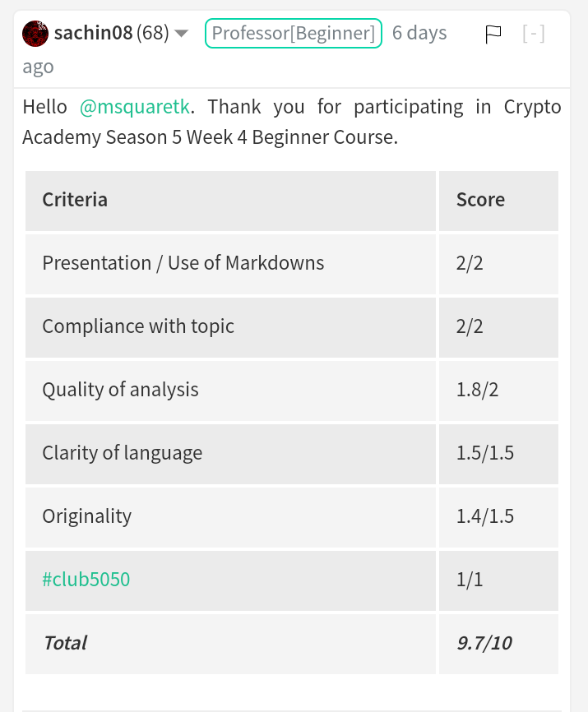This screenshot has width=588, height=712.
Task: Click the 1.8/2 score value
Action: [478, 390]
